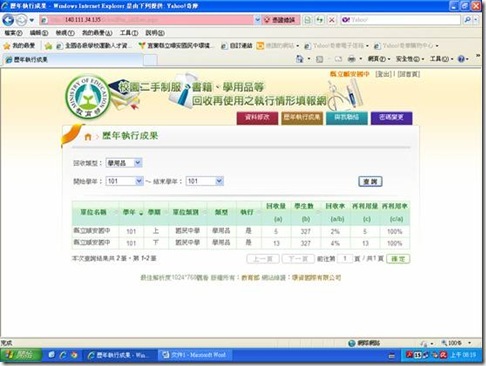Open a new blank browser tab

150,60
